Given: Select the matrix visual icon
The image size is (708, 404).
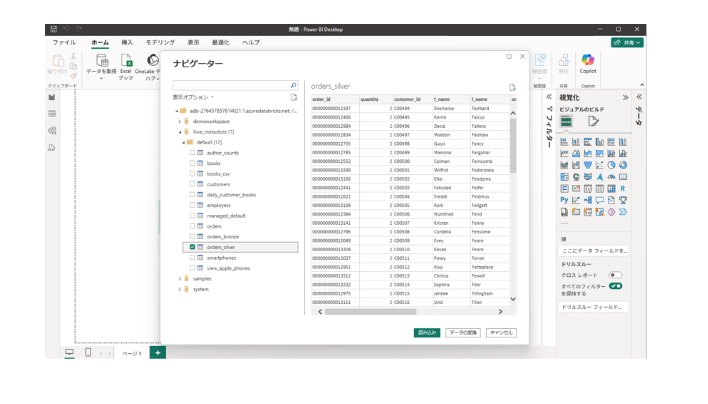Looking at the screenshot, I should pos(611,189).
